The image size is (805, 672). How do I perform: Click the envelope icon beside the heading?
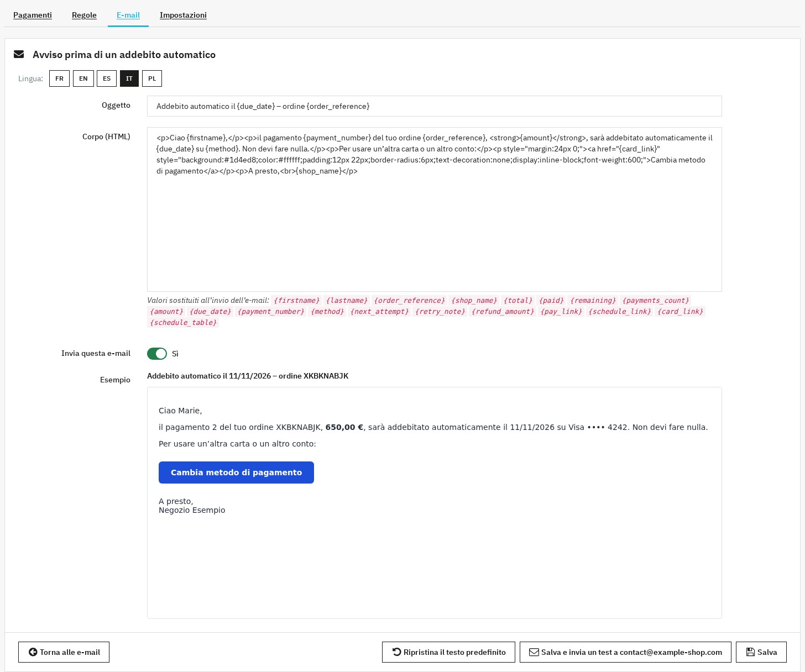click(x=19, y=54)
